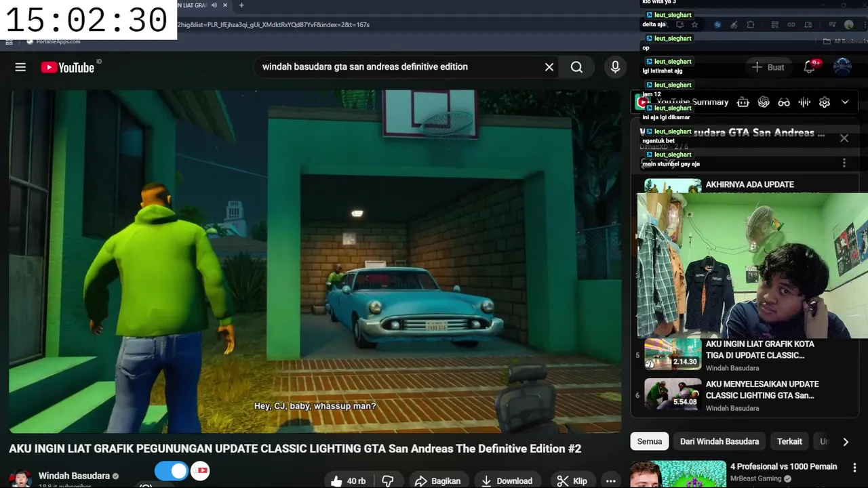Image resolution: width=868 pixels, height=488 pixels.
Task: Open 4 Profesional vs 1000 Pemain video
Action: pyautogui.click(x=783, y=466)
